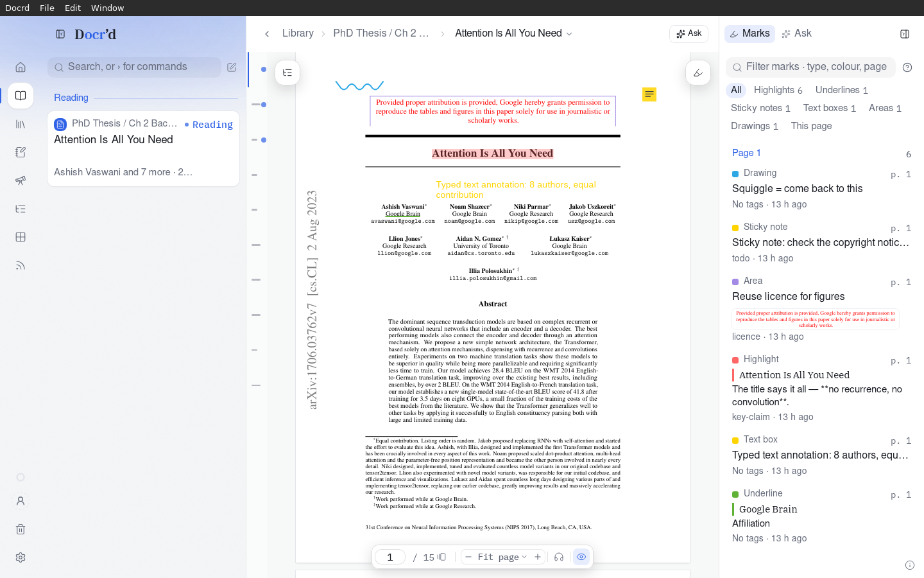
Task: Expand the truncated PhD Thesis / Ch 2 breadcrumb
Action: pos(381,33)
